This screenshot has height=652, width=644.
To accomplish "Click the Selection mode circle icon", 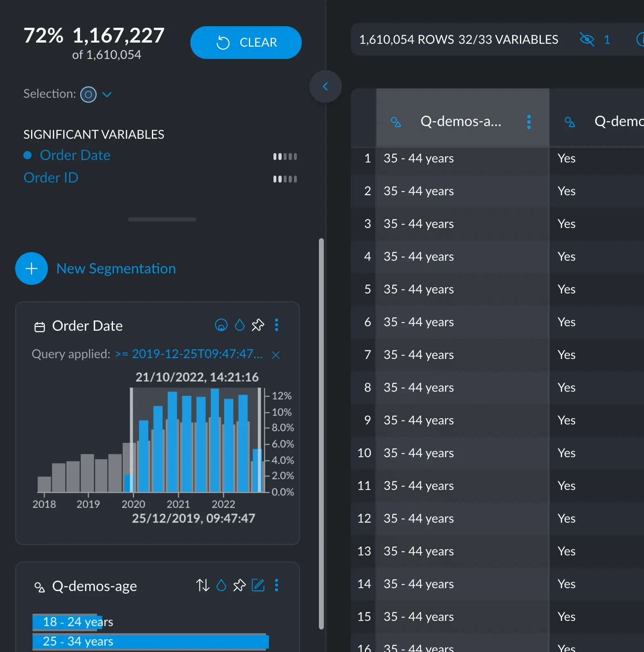I will (88, 95).
